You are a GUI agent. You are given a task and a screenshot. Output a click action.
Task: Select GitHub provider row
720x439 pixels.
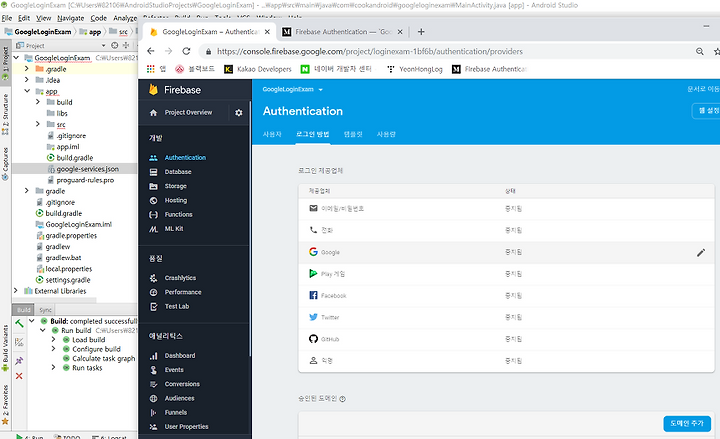506,339
